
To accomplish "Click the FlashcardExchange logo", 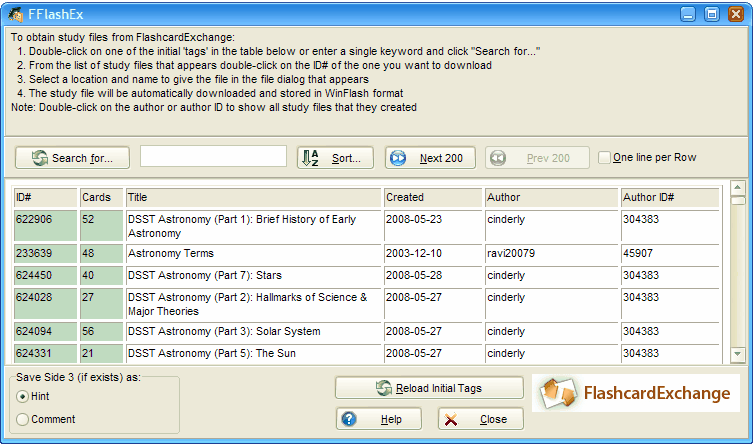I will [x=636, y=393].
